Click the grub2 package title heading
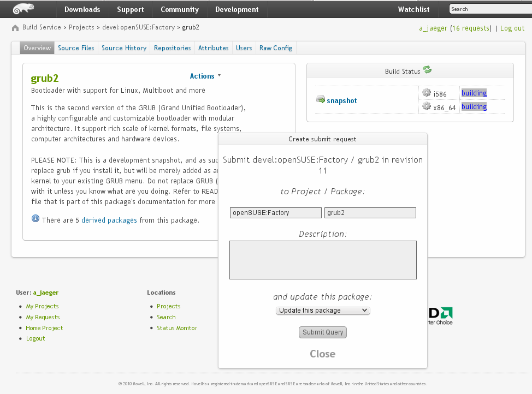532x394 pixels. click(45, 79)
